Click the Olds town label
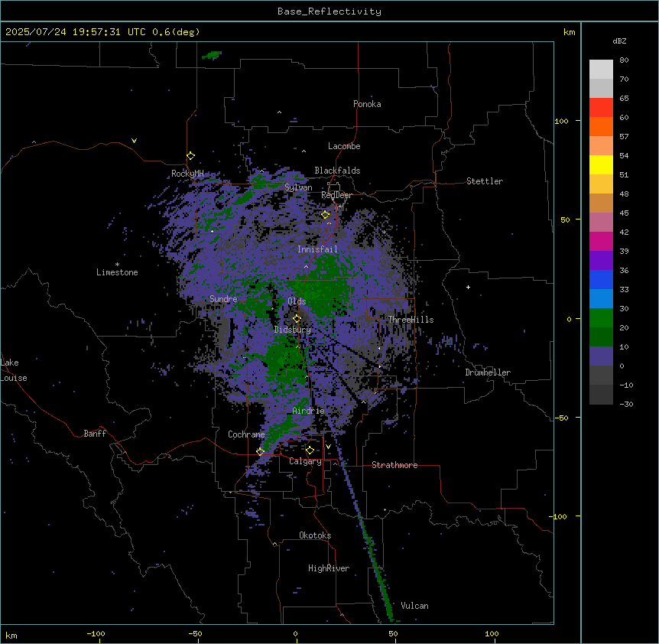The height and width of the screenshot is (644, 659). [297, 301]
